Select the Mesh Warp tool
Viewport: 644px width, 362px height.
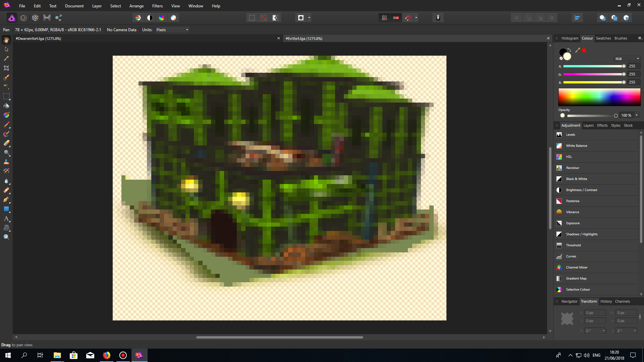click(x=6, y=228)
